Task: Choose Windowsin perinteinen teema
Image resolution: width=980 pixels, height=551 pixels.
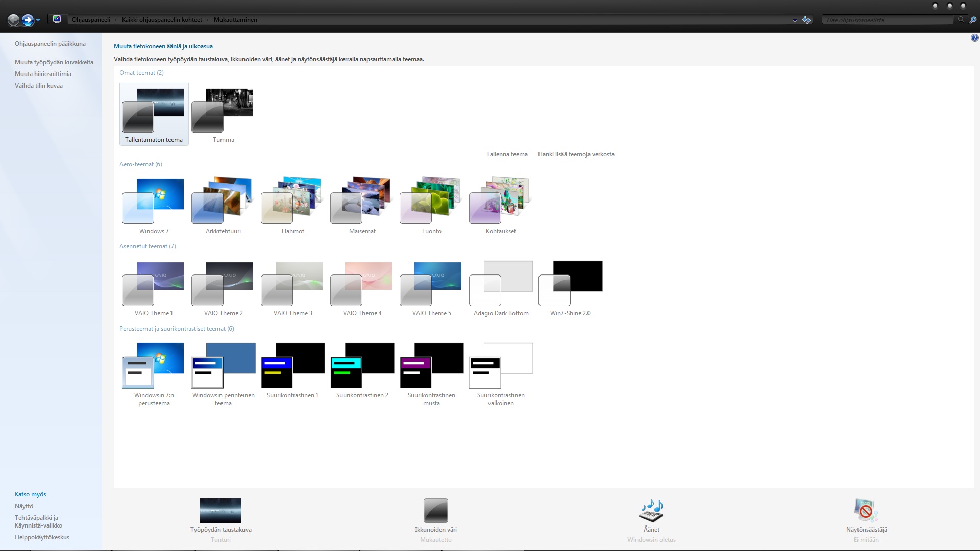Action: 223,373
